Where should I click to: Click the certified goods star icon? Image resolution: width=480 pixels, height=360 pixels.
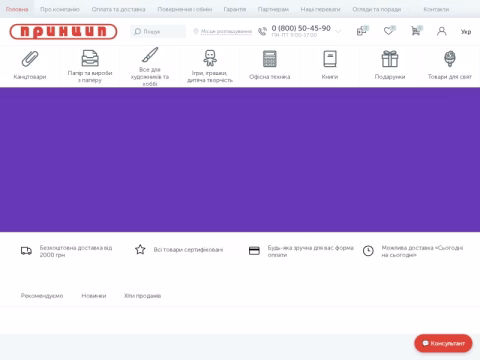pos(140,250)
